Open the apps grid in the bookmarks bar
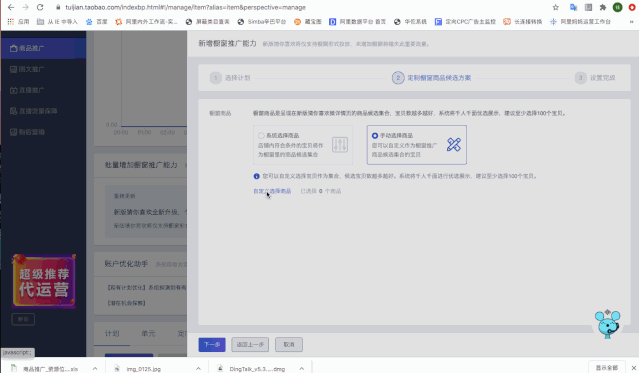Image resolution: width=639 pixels, height=373 pixels. pyautogui.click(x=11, y=22)
